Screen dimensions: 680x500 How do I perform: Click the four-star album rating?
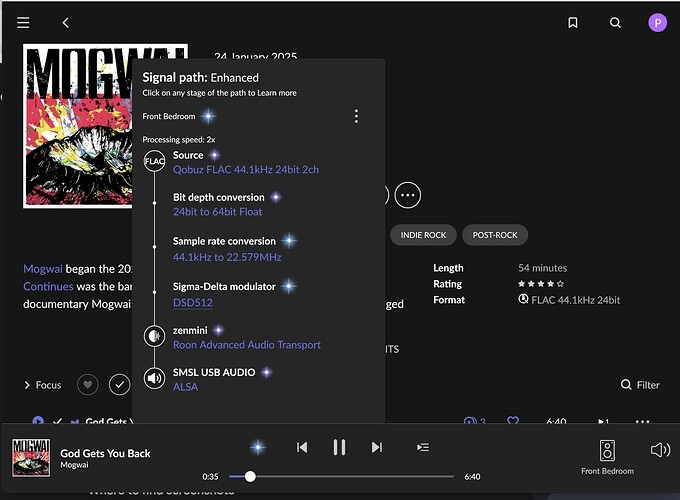(541, 284)
